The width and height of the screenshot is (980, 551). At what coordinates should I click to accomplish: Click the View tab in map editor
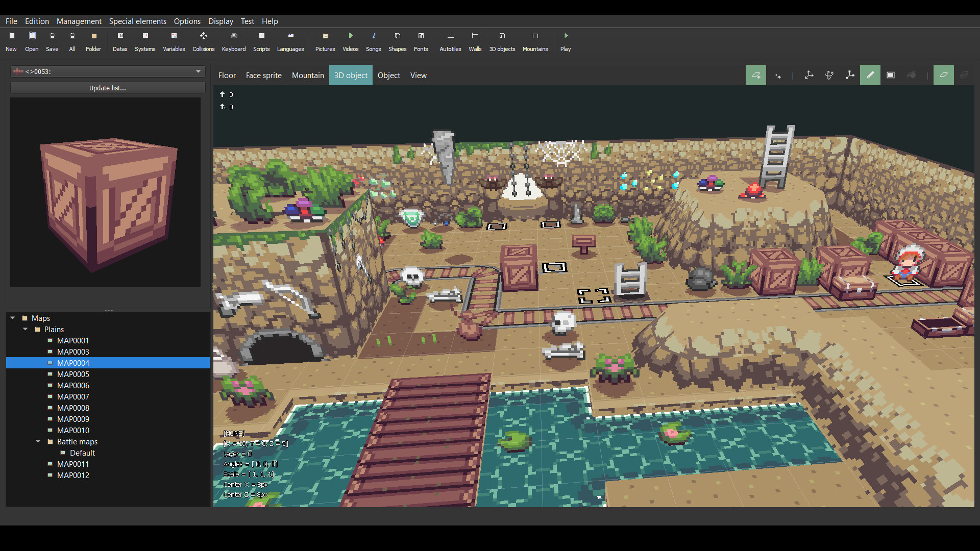[x=419, y=74]
